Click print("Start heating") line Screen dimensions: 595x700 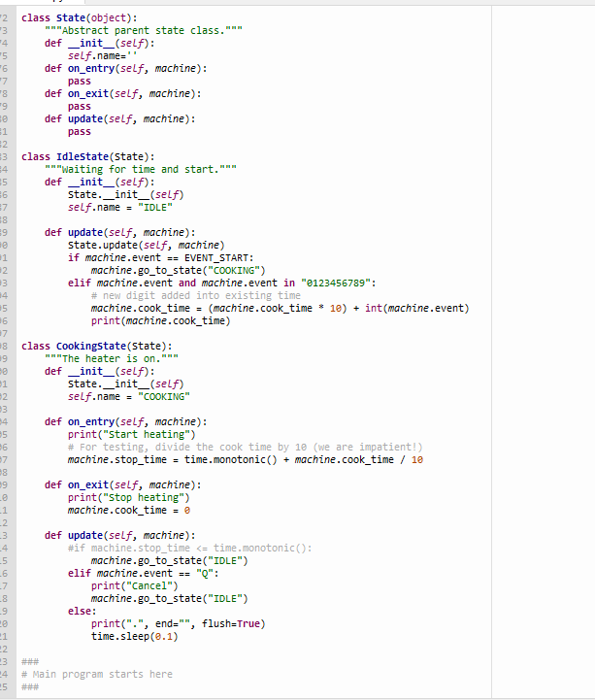[x=132, y=434]
